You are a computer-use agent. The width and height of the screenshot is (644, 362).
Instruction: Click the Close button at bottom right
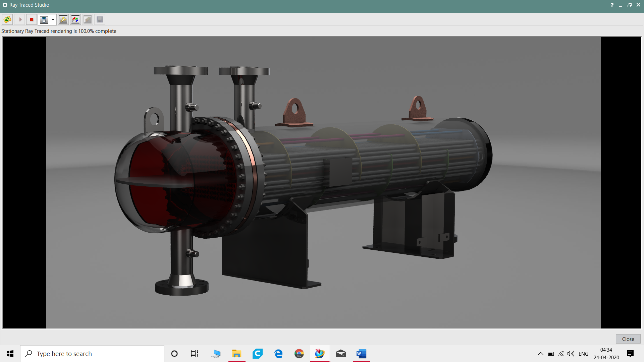point(628,339)
